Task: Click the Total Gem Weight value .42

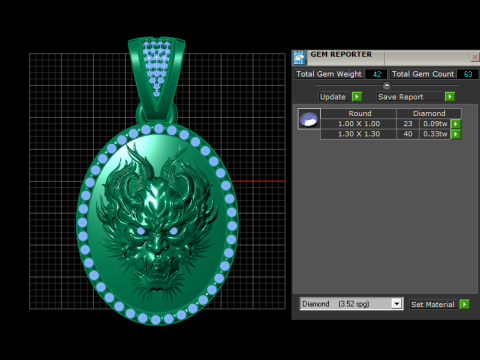Action: pos(376,74)
